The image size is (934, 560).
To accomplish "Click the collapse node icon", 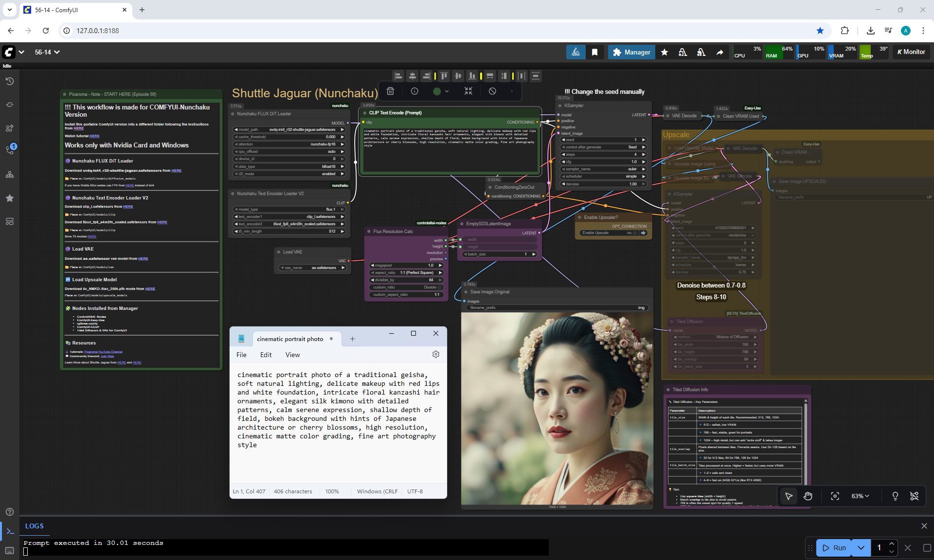I will click(468, 91).
